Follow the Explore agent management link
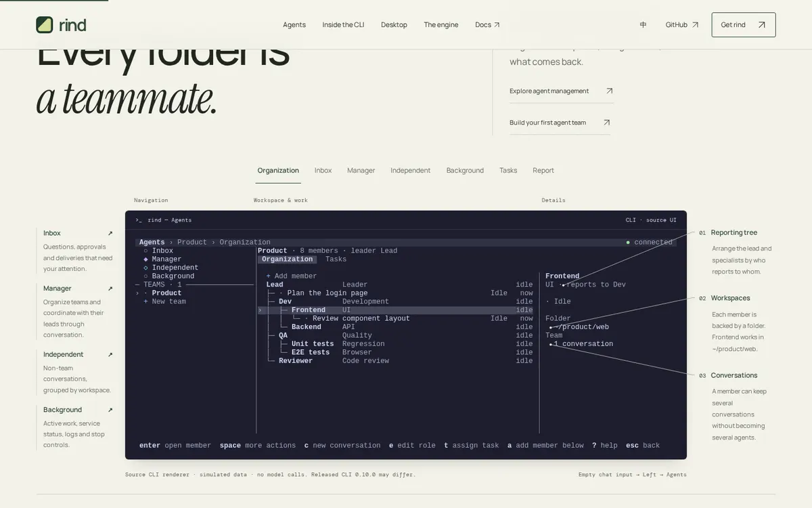The height and width of the screenshot is (508, 812). [x=562, y=91]
